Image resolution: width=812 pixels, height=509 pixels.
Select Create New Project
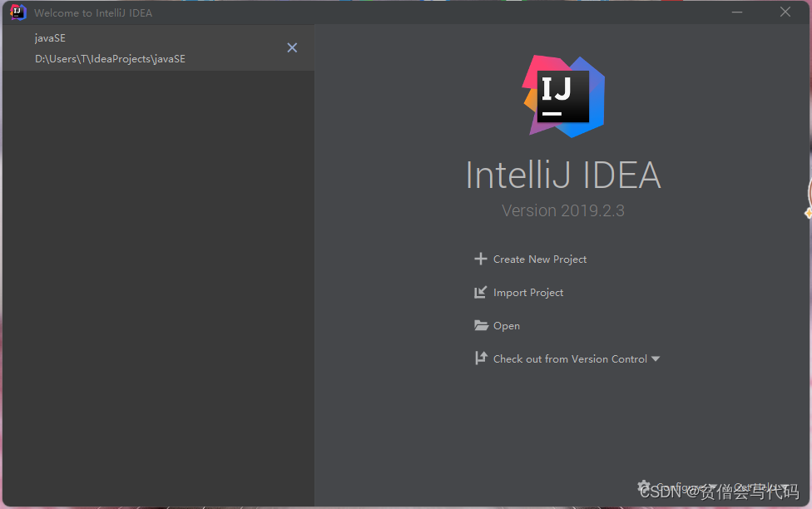pos(540,259)
